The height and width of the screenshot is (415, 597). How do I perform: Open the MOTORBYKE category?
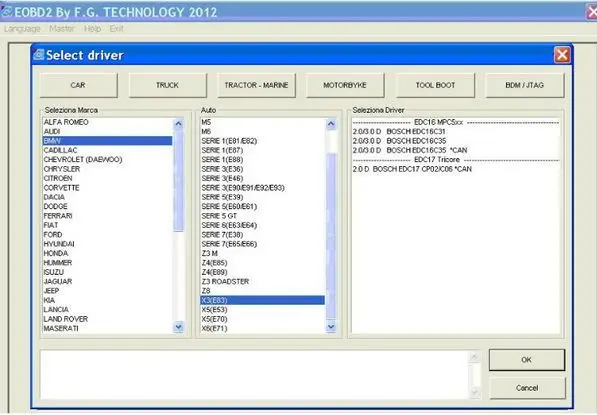345,85
